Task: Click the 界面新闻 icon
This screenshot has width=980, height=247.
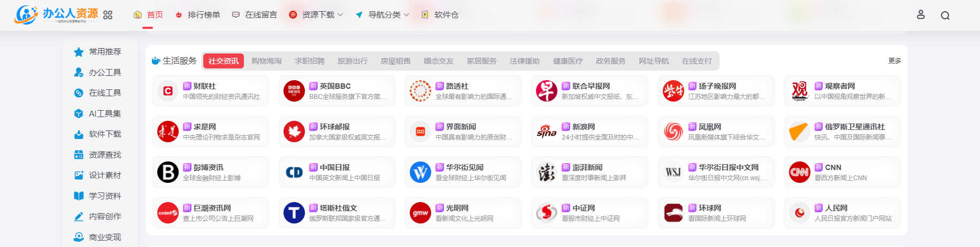Action: coord(420,132)
